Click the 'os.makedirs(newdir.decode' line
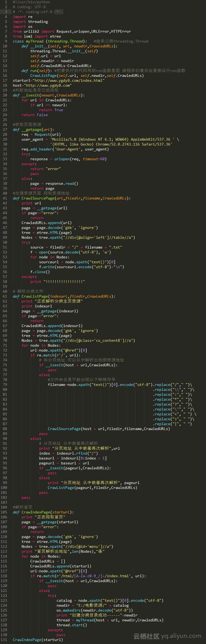 95,610
